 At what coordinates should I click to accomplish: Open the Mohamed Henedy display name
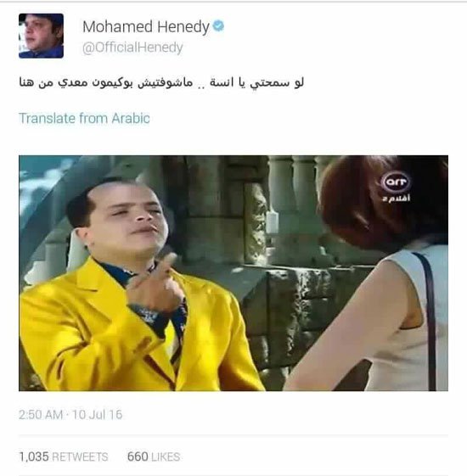point(146,26)
